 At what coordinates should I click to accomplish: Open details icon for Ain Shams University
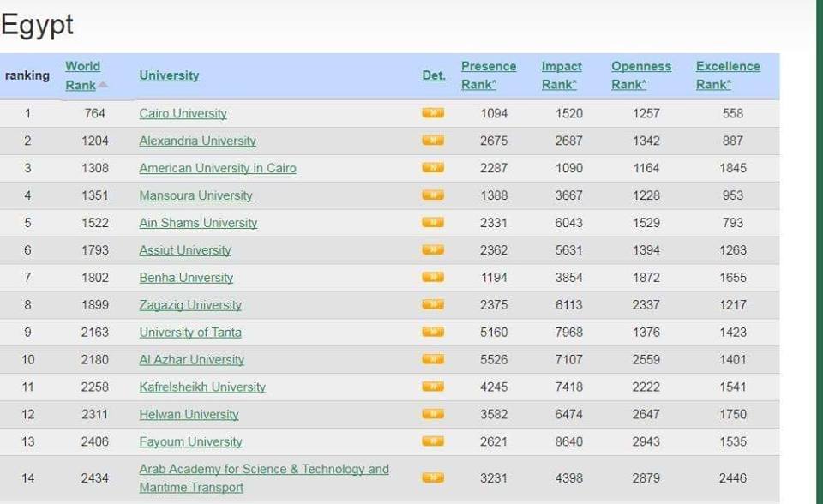(433, 223)
